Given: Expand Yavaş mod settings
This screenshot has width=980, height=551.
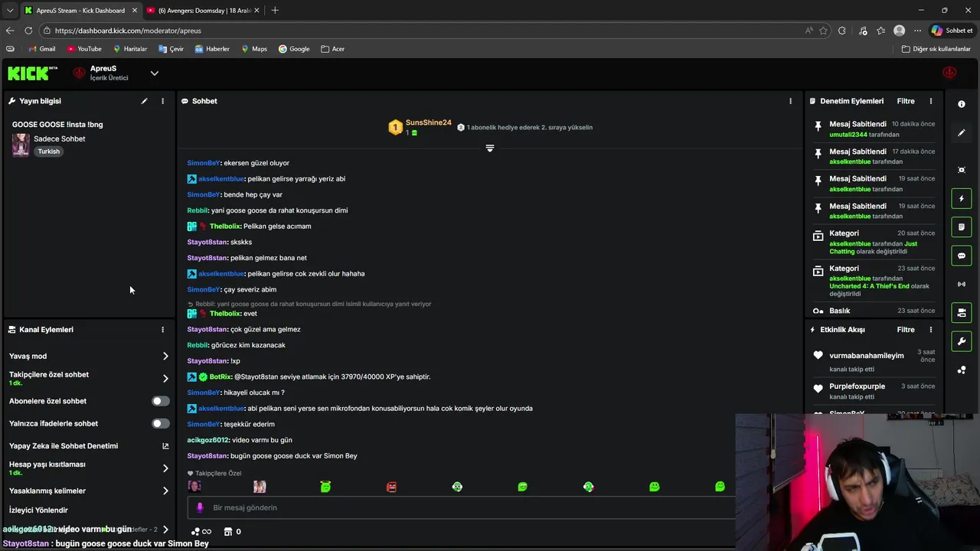Looking at the screenshot, I should (x=165, y=356).
